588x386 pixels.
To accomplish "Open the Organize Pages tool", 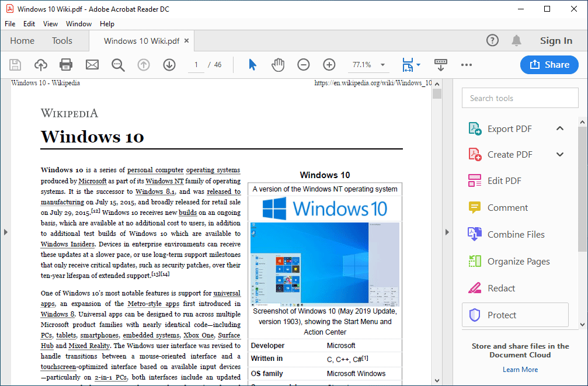I will 518,261.
